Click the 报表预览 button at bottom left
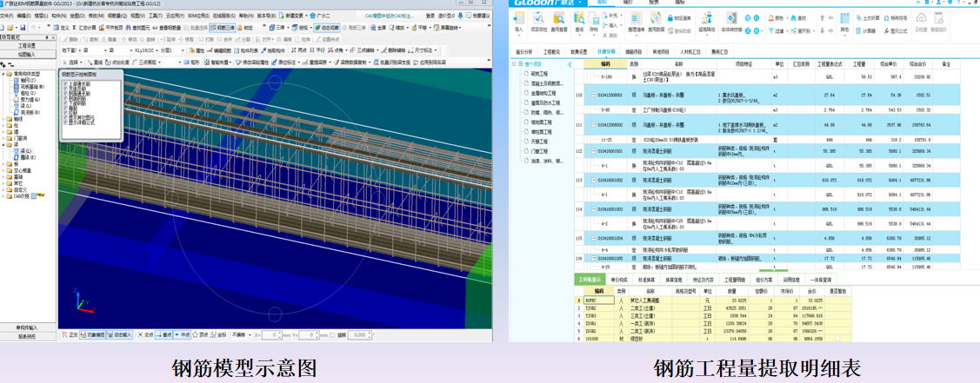 tap(27, 336)
